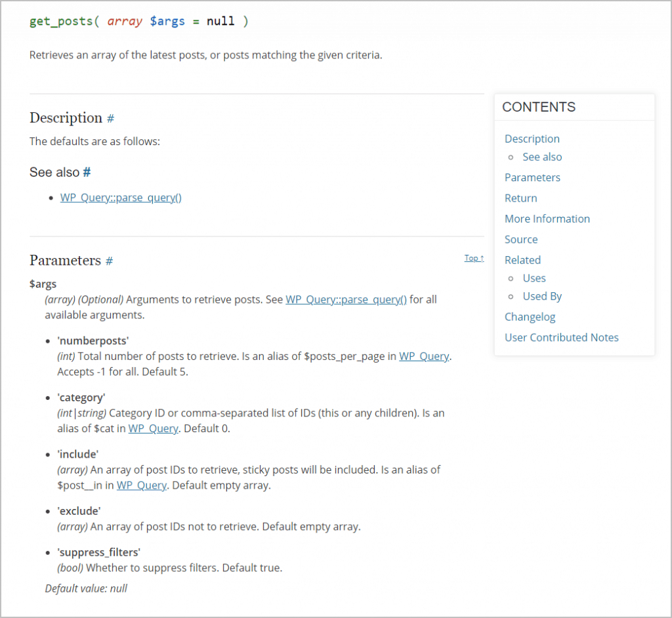The image size is (672, 618).
Task: Click the Parameters section heading
Action: tap(65, 260)
